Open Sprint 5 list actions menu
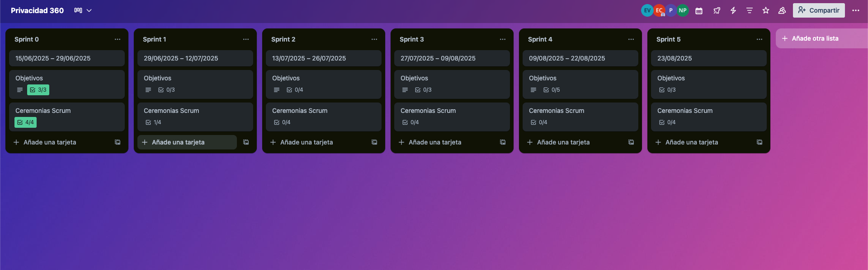Viewport: 868px width, 270px height. click(759, 39)
